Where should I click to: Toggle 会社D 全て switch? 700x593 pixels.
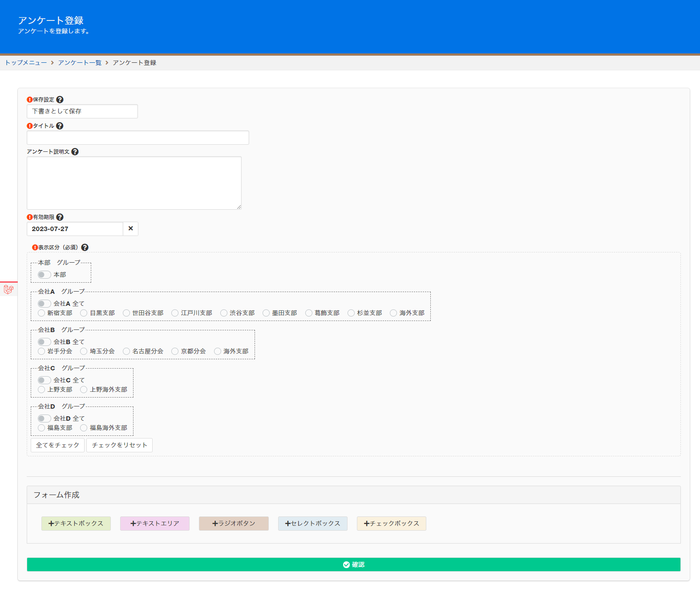44,418
